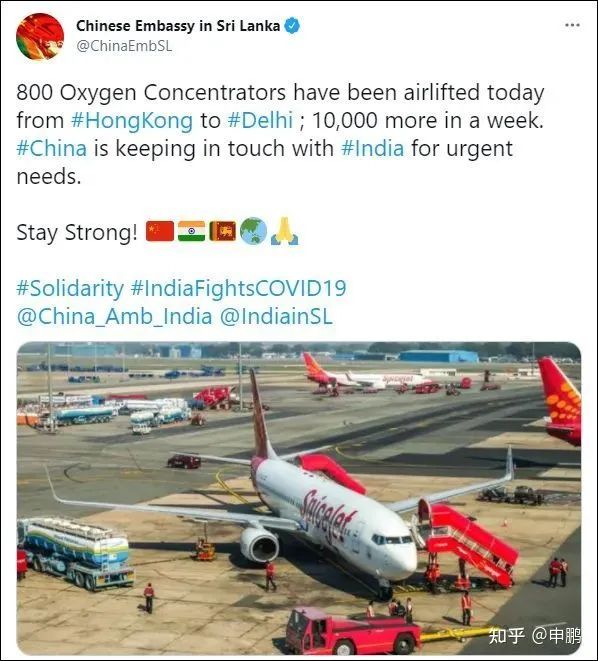Open the #HongKong hashtag

pos(132,121)
